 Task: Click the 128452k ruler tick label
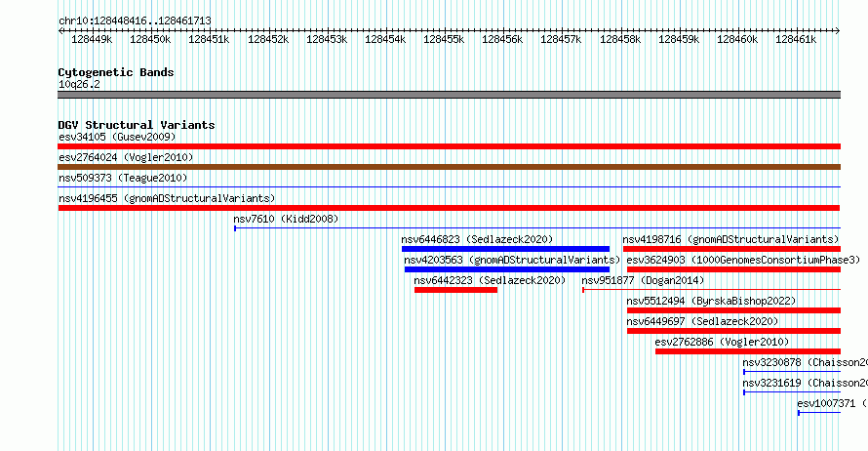pyautogui.click(x=268, y=39)
